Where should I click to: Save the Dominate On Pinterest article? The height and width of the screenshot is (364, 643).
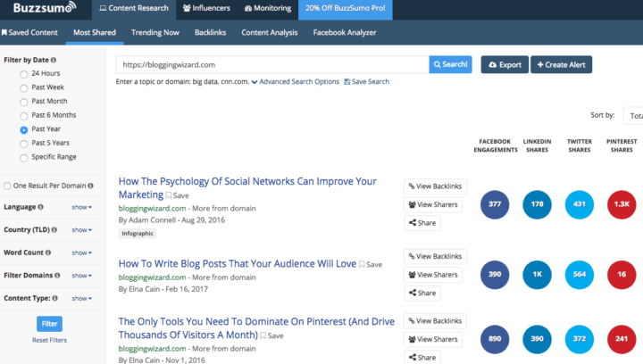point(271,335)
